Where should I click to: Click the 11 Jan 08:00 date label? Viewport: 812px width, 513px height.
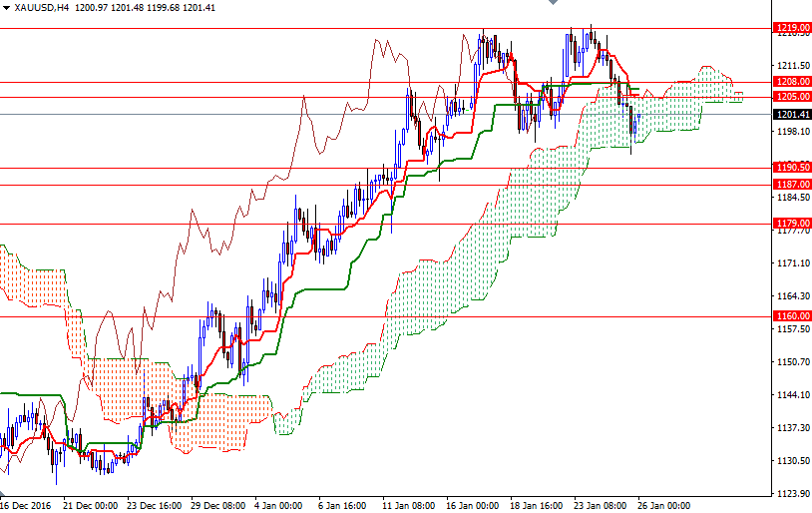[x=409, y=505]
